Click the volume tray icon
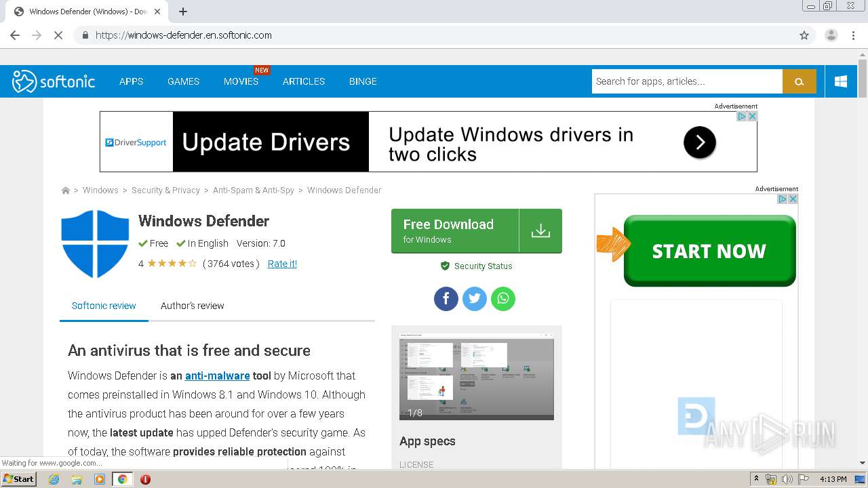Screen dimensions: 868x488 point(787,479)
